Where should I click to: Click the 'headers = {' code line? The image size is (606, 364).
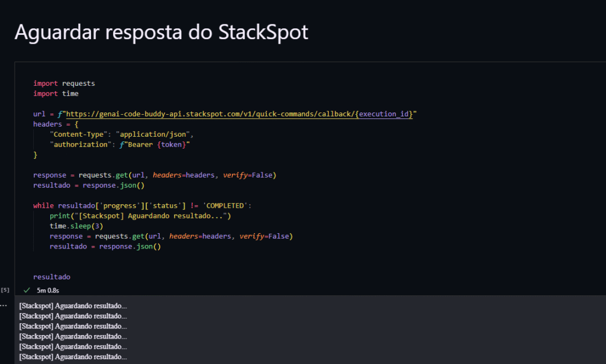[56, 124]
